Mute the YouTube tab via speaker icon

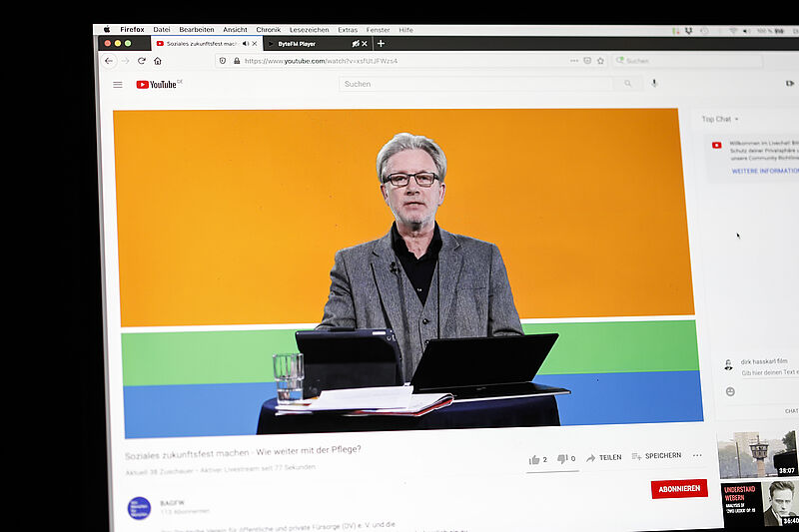[246, 44]
